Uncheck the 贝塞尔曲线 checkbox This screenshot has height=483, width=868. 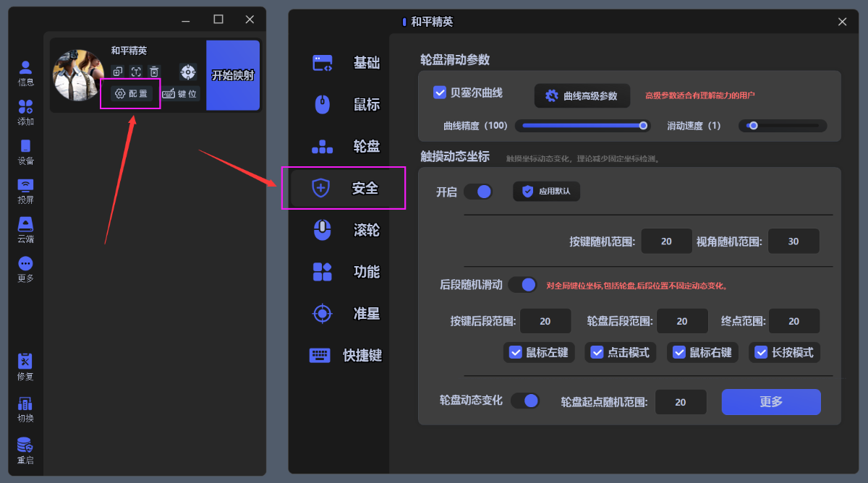pos(439,93)
